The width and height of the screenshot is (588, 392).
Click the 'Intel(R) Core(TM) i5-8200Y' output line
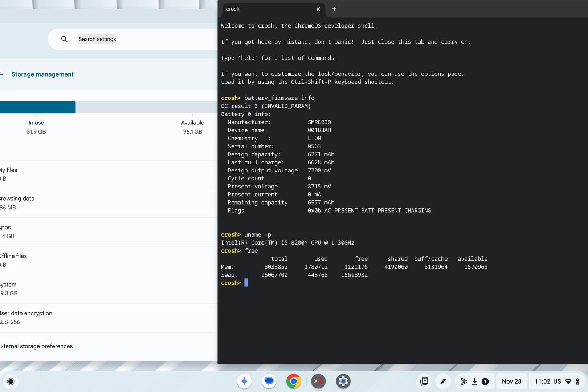click(287, 243)
